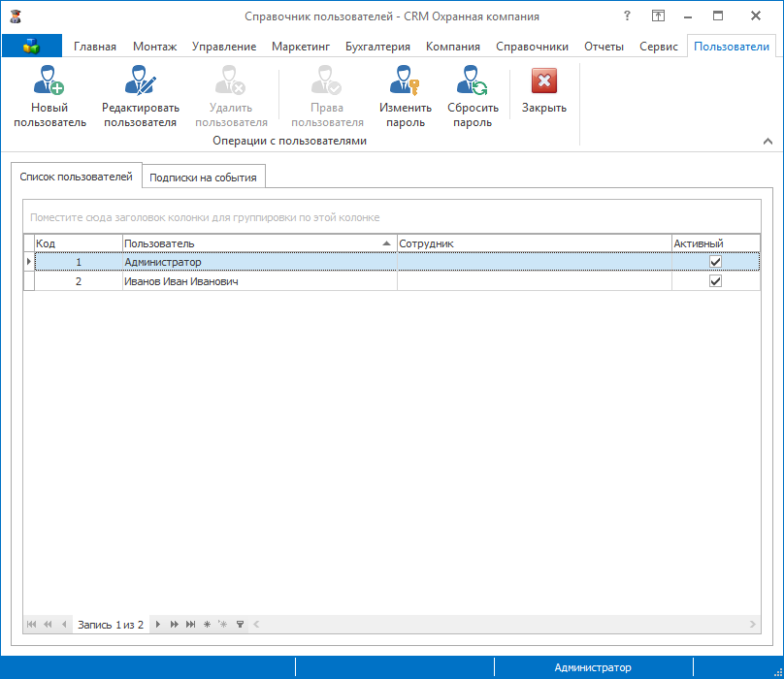Open the Монтаж ribbon tab
The width and height of the screenshot is (784, 679).
[154, 47]
